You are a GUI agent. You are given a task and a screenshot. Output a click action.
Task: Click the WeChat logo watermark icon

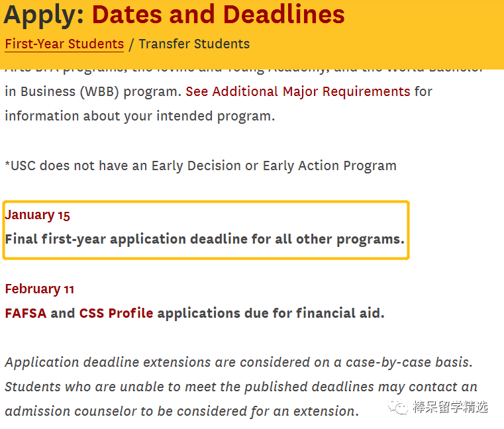pos(398,407)
